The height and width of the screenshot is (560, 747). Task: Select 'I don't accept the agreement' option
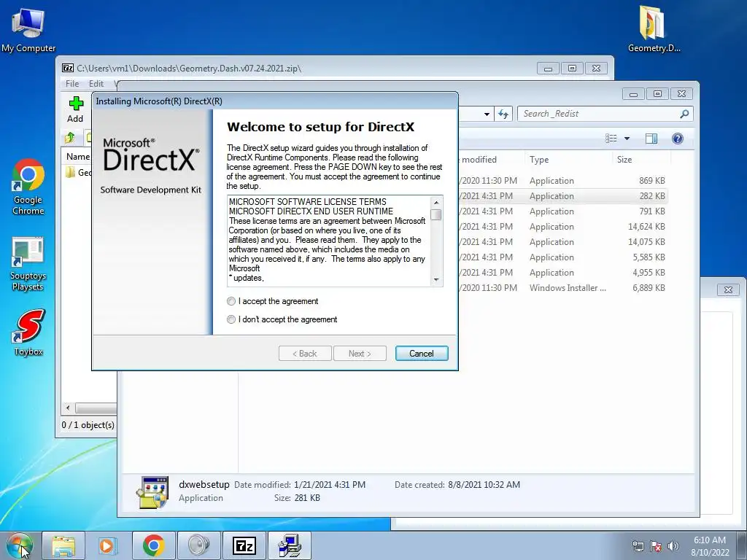click(231, 319)
